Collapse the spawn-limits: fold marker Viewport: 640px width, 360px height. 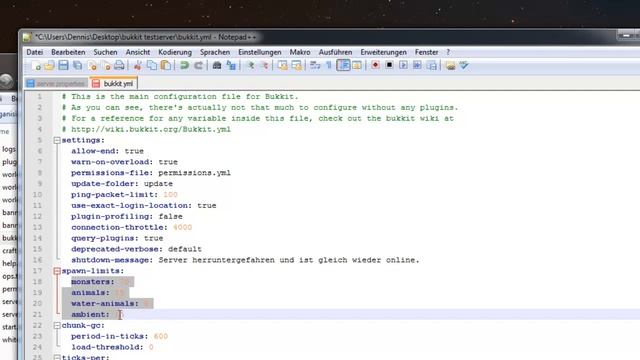(x=57, y=271)
